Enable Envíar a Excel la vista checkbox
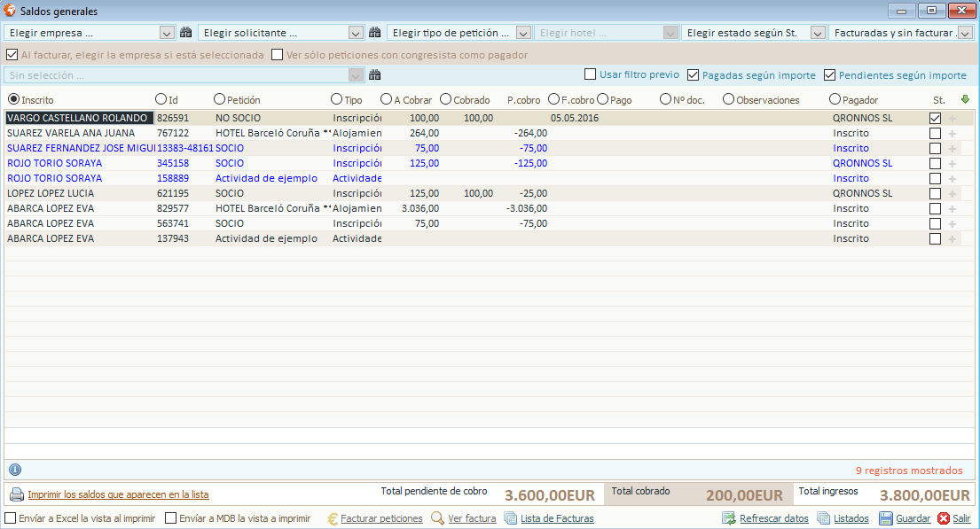 pos(11,518)
